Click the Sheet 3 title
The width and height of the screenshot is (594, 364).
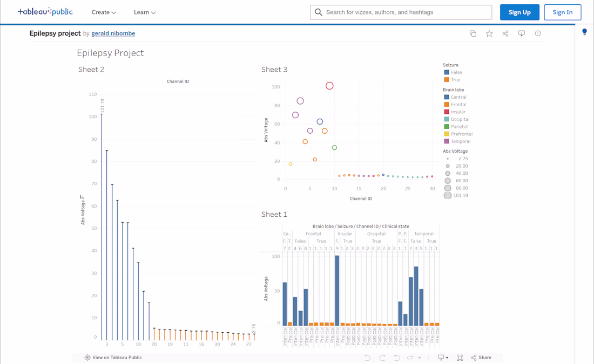pos(274,69)
